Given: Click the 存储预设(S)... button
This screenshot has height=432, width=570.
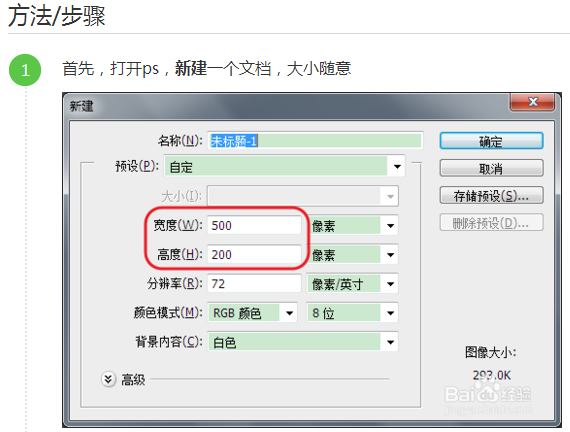Looking at the screenshot, I should (491, 196).
